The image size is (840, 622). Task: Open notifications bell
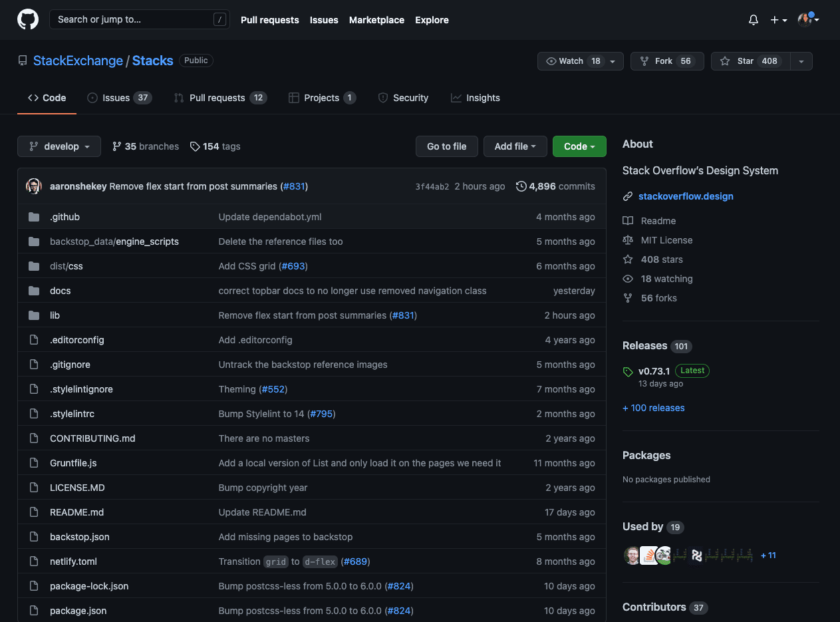coord(754,20)
